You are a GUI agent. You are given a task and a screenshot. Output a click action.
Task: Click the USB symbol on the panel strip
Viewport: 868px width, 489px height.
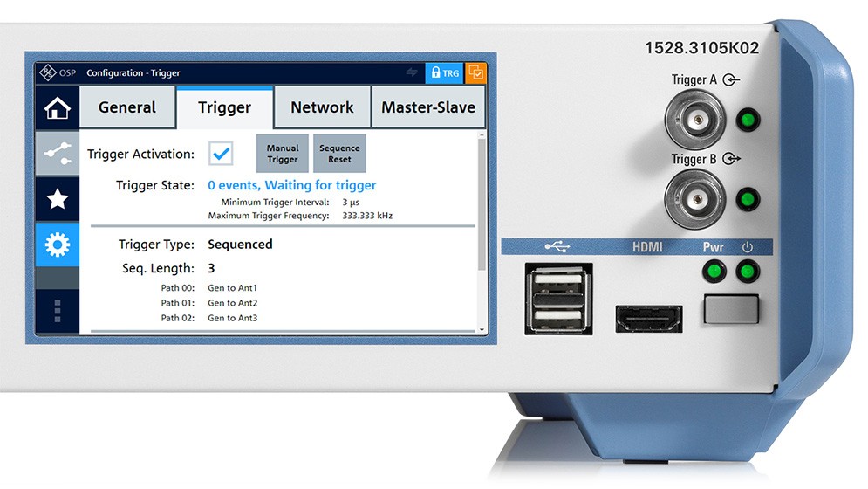(x=557, y=246)
